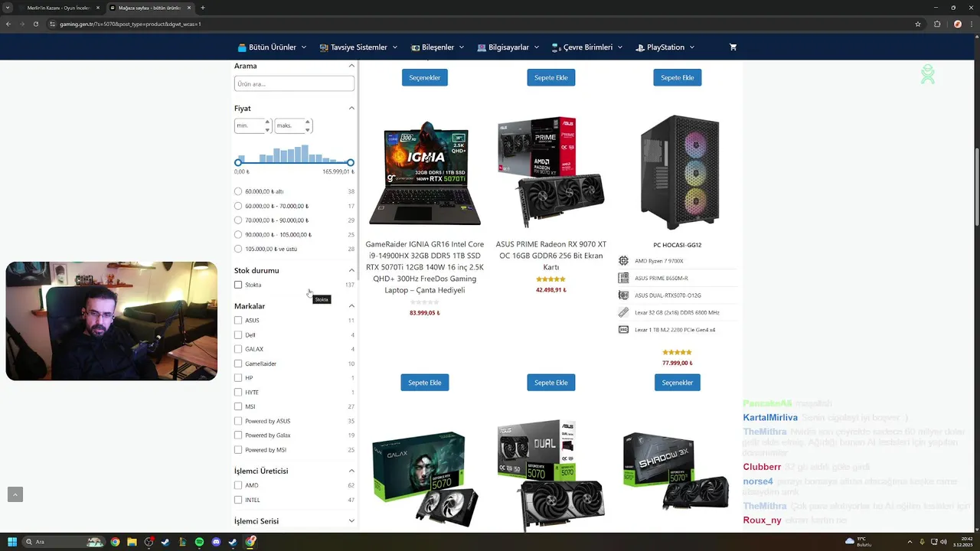980x551 pixels.
Task: Open the Windows Start menu
Action: [x=12, y=542]
